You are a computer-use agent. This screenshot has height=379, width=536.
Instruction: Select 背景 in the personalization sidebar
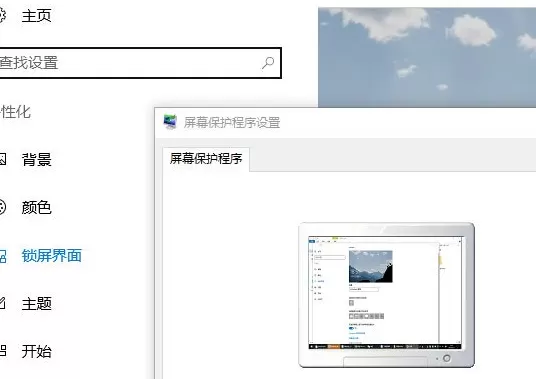pos(36,160)
